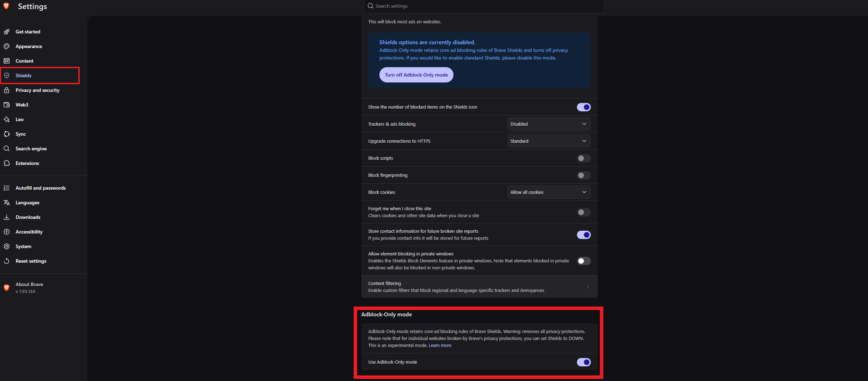Image resolution: width=868 pixels, height=381 pixels.
Task: Toggle Allow element blocking in private windows
Action: [584, 261]
